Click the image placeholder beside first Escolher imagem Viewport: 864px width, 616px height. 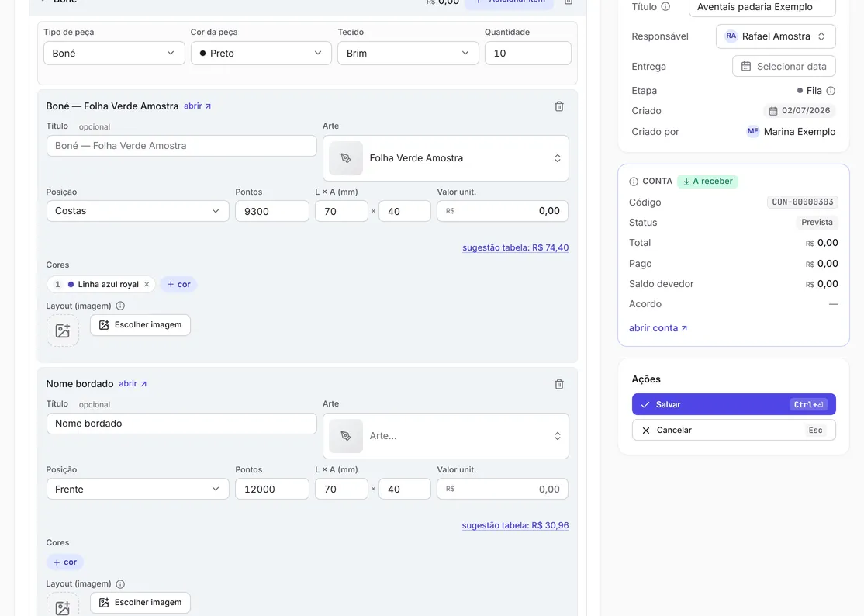pyautogui.click(x=63, y=330)
